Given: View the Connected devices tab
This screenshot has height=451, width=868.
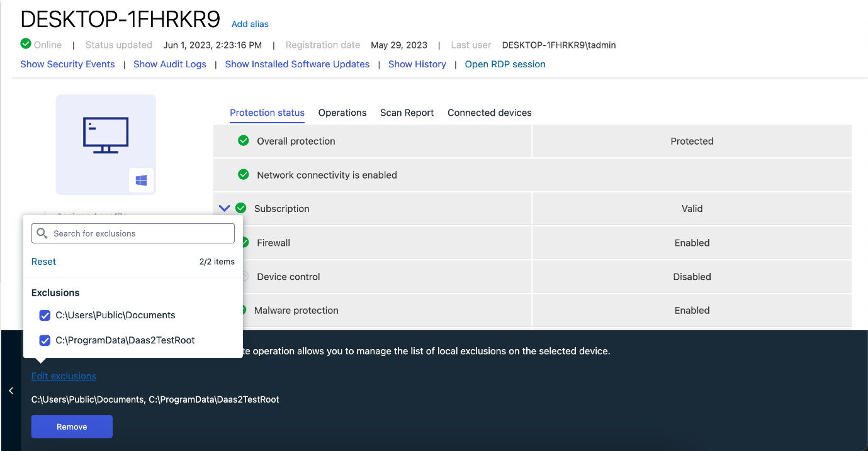Looking at the screenshot, I should [490, 113].
